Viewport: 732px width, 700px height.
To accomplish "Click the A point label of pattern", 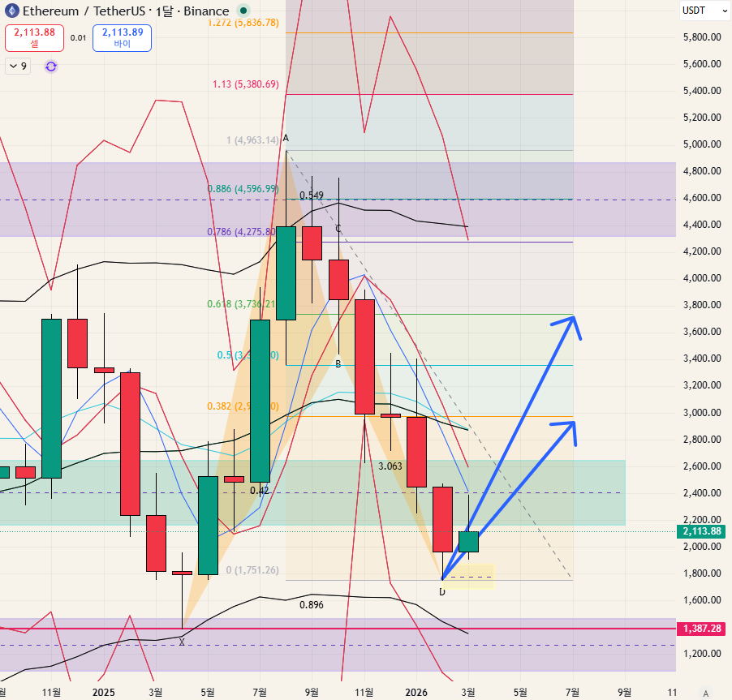I will click(x=286, y=138).
